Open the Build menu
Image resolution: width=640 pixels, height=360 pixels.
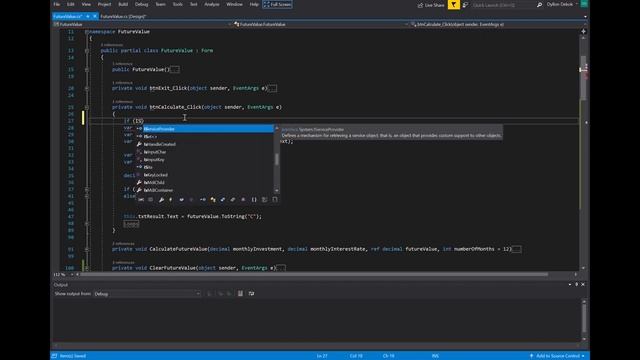[123, 4]
